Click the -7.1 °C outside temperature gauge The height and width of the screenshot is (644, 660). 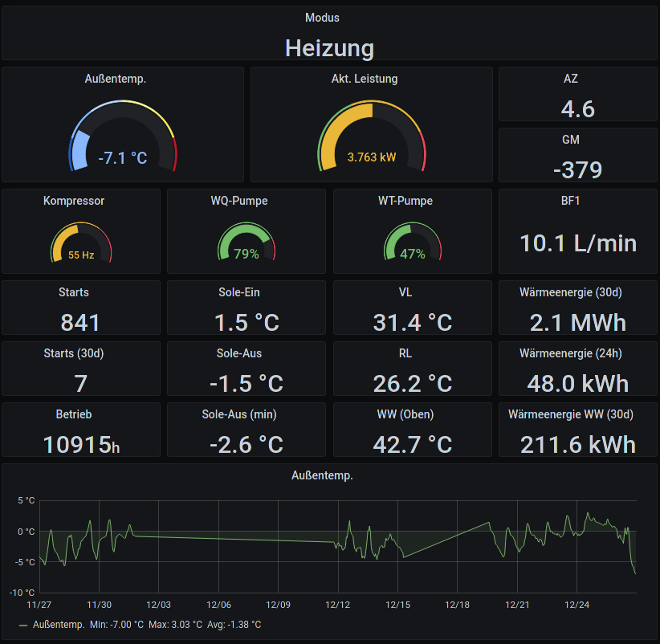tap(123, 136)
